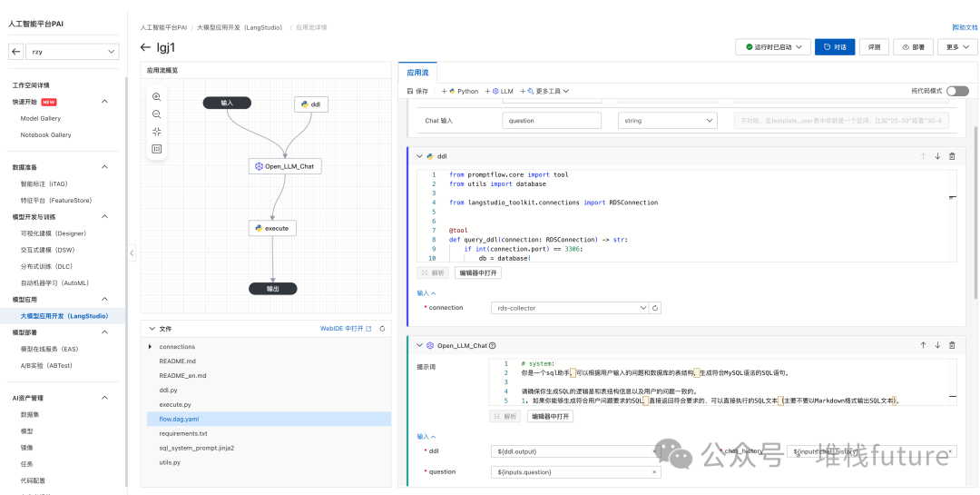
Task: Open the runtime started status dropdown
Action: (773, 47)
